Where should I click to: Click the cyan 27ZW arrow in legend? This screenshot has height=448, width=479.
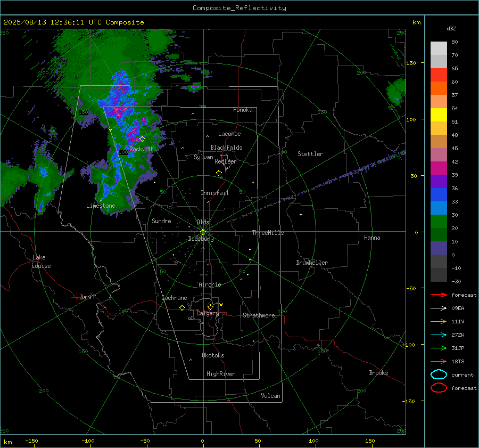[x=439, y=335]
